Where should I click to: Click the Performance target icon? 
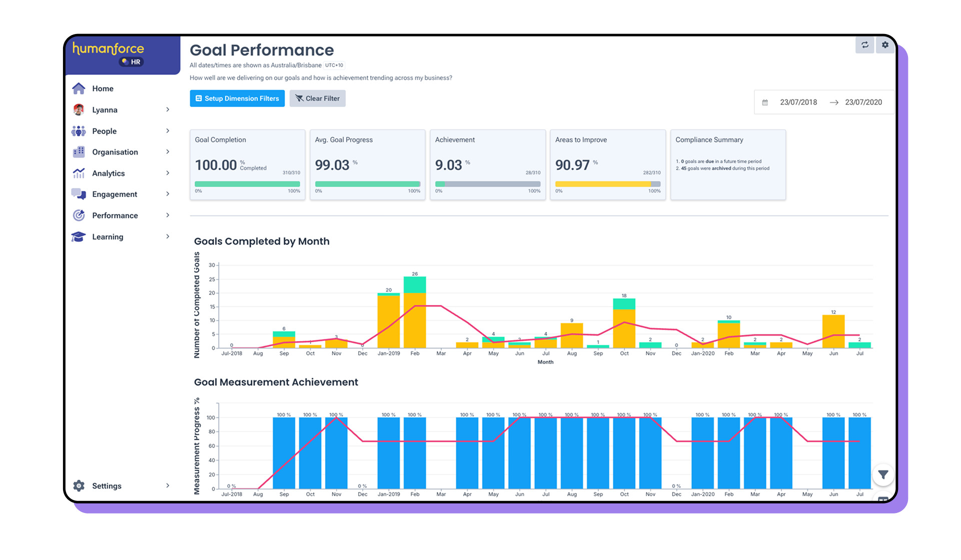(x=79, y=215)
